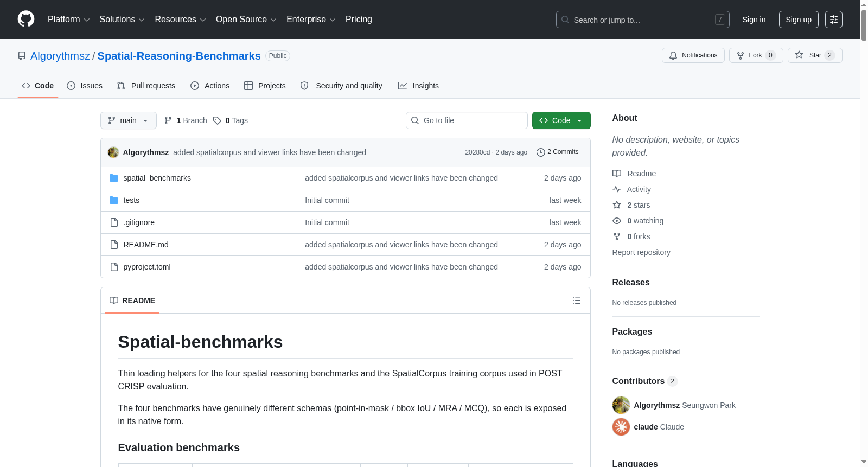Open the Report repository link

tap(641, 252)
